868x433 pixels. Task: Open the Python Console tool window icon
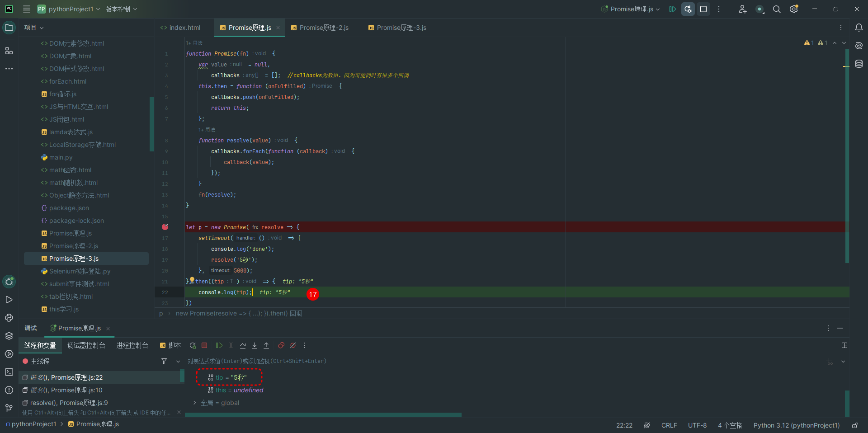pyautogui.click(x=9, y=318)
